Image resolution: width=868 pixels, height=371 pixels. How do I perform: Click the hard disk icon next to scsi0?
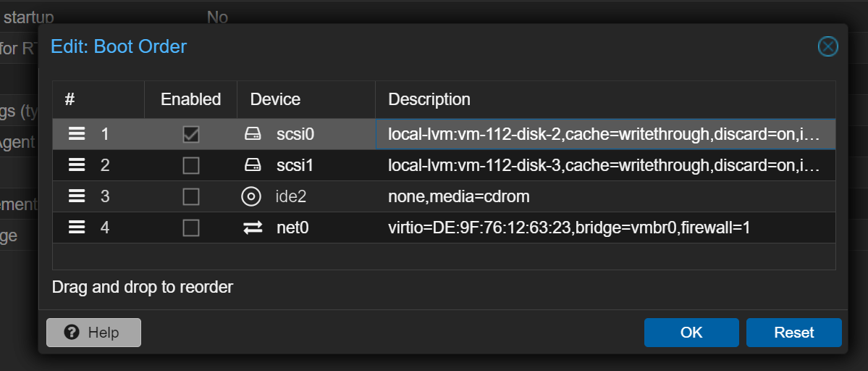pyautogui.click(x=253, y=134)
